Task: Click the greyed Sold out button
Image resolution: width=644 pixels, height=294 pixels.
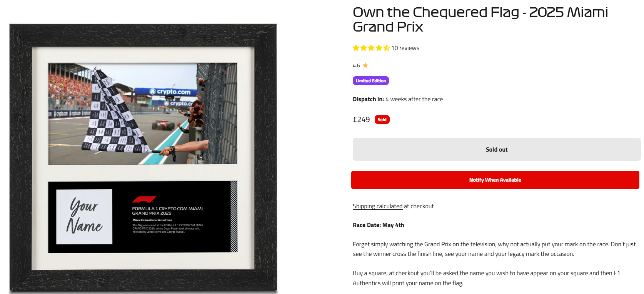Action: click(x=497, y=149)
